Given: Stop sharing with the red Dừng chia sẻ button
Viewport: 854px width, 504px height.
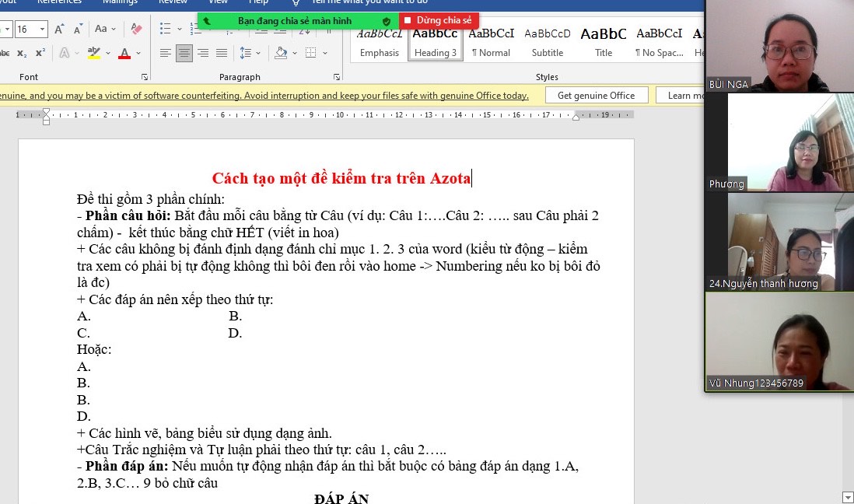Looking at the screenshot, I should point(439,20).
